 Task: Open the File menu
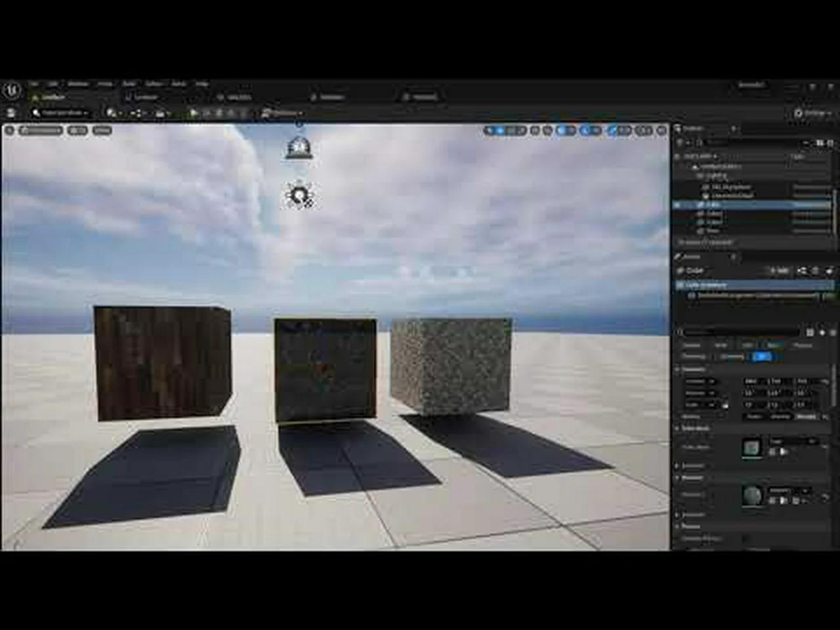point(34,84)
